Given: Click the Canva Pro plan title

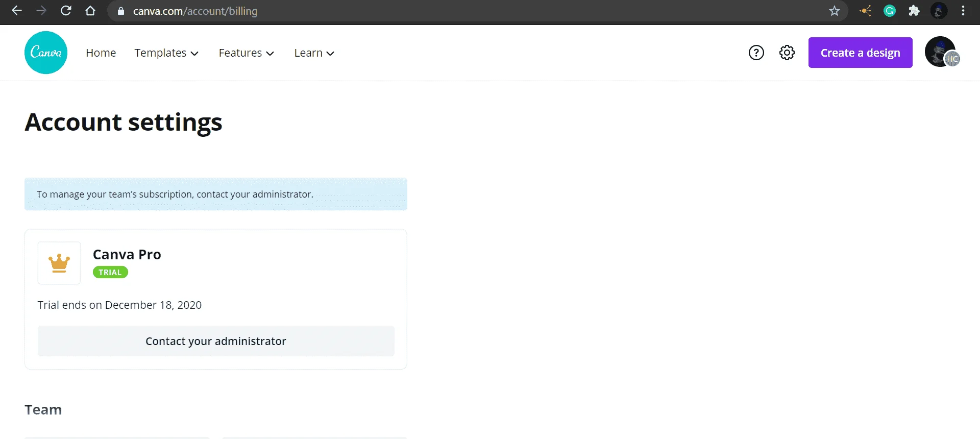Looking at the screenshot, I should click(127, 254).
